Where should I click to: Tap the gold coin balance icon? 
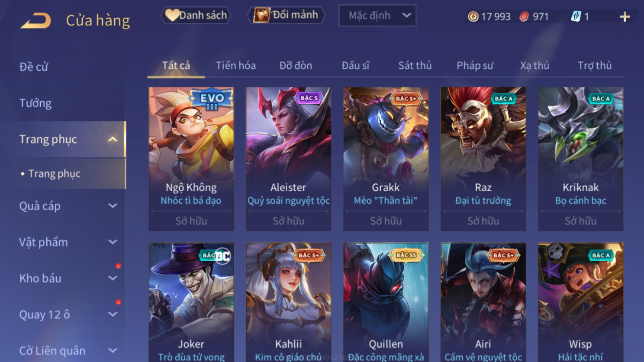[473, 16]
